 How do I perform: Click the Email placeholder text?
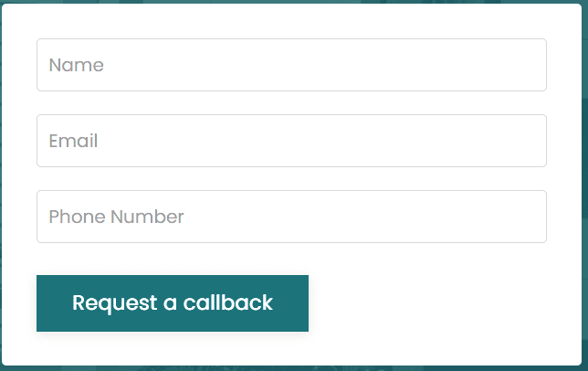point(73,142)
